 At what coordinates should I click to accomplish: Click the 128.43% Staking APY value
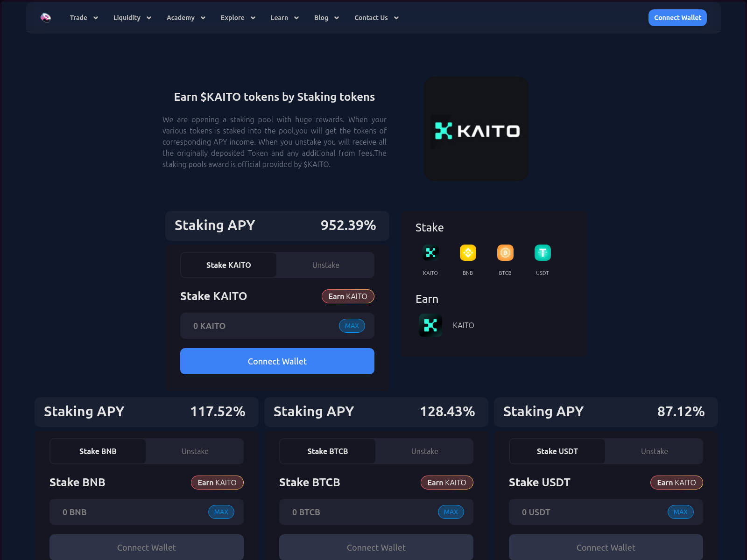[447, 412]
